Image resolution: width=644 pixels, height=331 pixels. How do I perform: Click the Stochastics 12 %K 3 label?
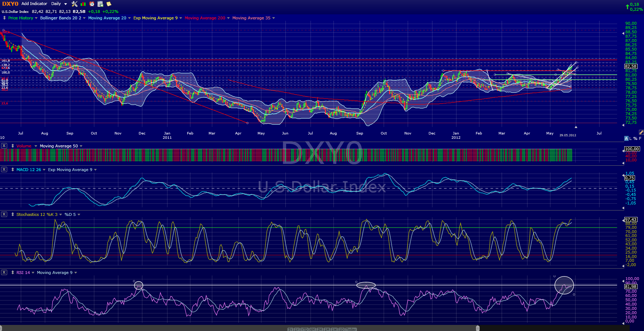[x=37, y=214]
